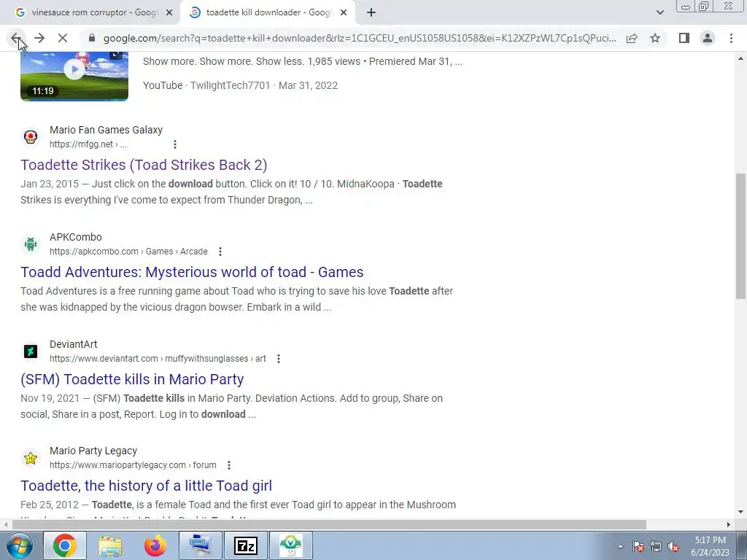Open more options for Mario Fan Games Galaxy result
The height and width of the screenshot is (560, 747).
175,144
